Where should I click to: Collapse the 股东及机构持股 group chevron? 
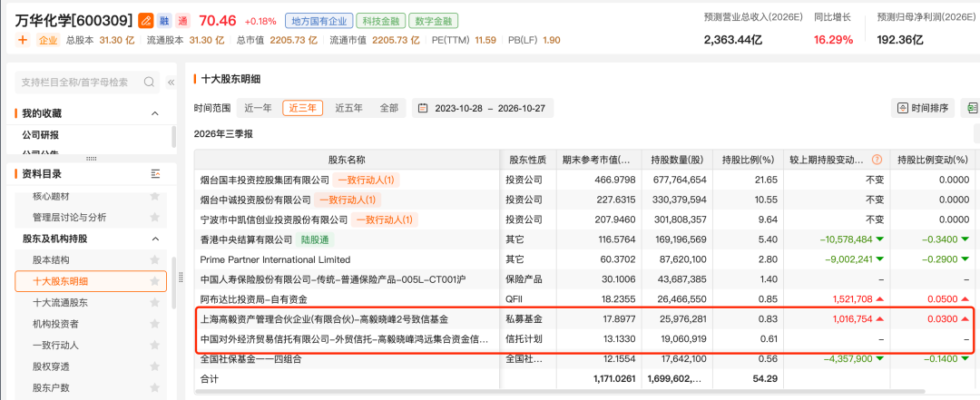coord(155,239)
